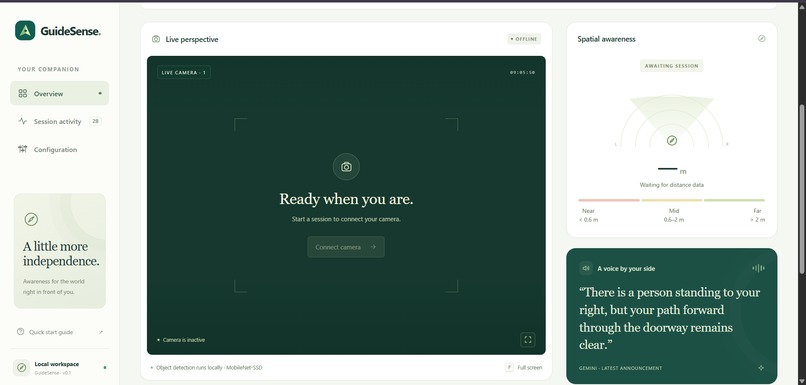Click the speaker icon in voice card
This screenshot has height=385, width=806.
(586, 268)
